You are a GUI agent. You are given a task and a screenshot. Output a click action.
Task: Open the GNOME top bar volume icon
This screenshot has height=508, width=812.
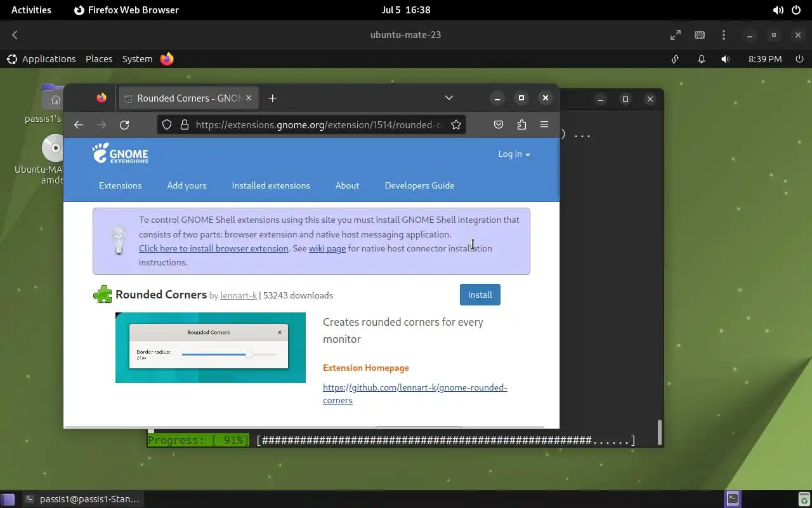point(778,10)
